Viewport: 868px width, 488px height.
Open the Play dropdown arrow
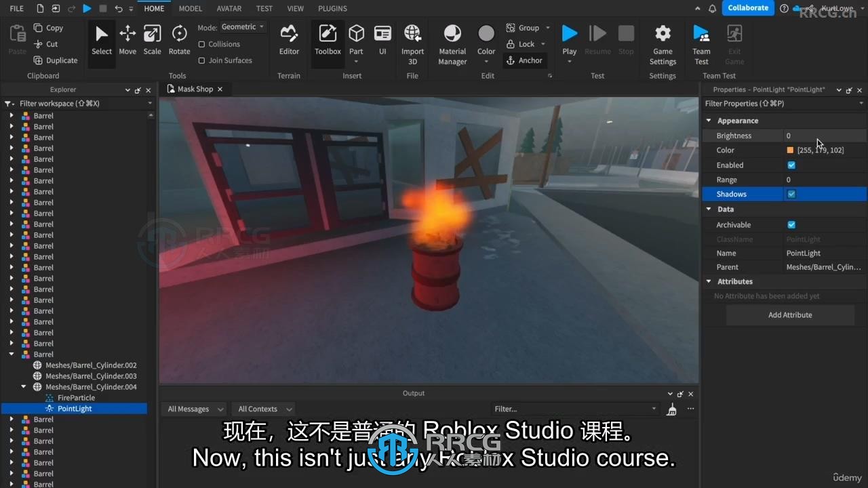click(570, 62)
